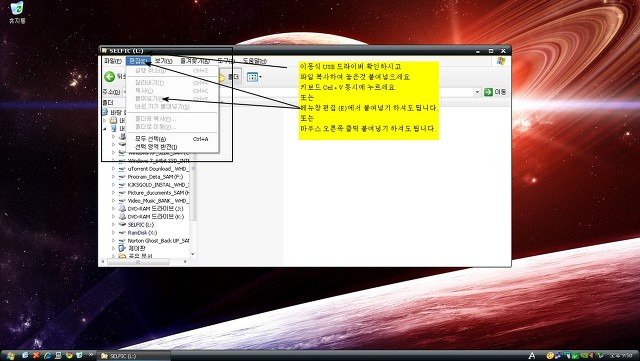
Task: Open the 파일(F) menu
Action: [113, 61]
